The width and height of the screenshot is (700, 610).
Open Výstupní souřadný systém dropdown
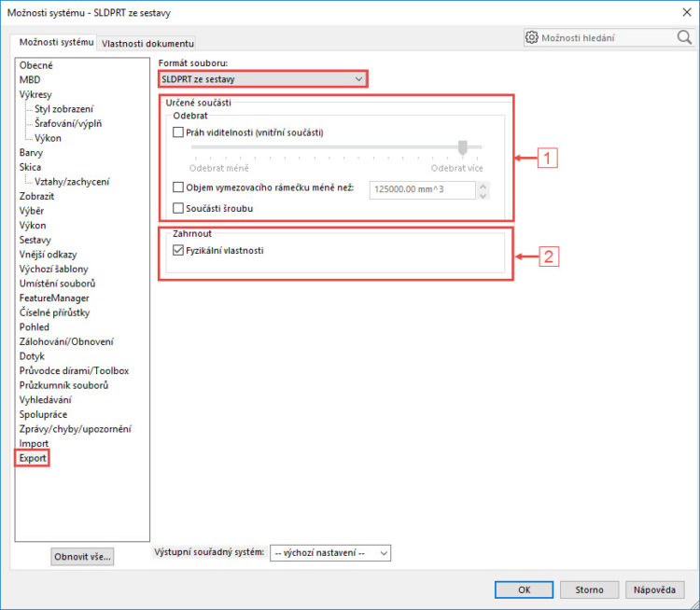coord(329,553)
